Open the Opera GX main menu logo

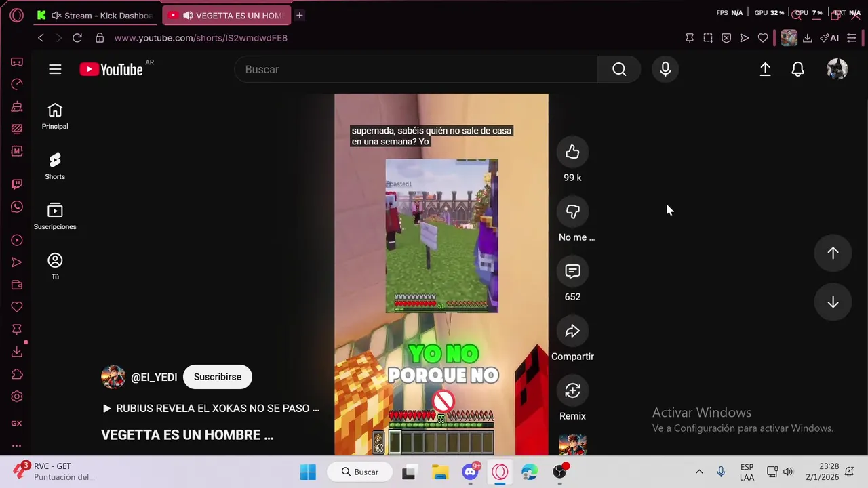click(17, 15)
